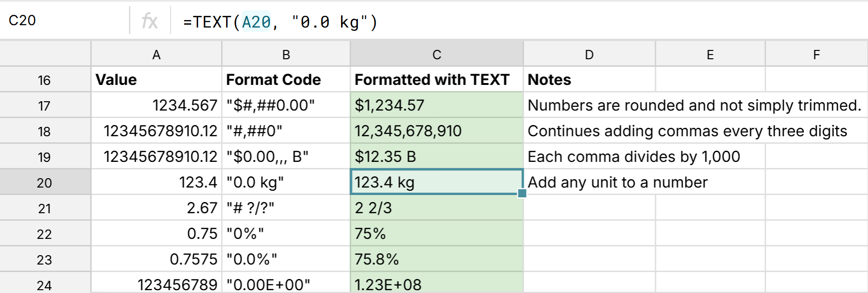The image size is (868, 293).
Task: Click the formula bar TEXT formula
Action: tap(280, 22)
